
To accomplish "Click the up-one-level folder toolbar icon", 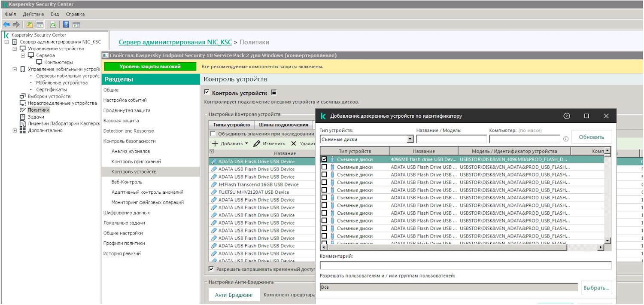I will pos(29,24).
